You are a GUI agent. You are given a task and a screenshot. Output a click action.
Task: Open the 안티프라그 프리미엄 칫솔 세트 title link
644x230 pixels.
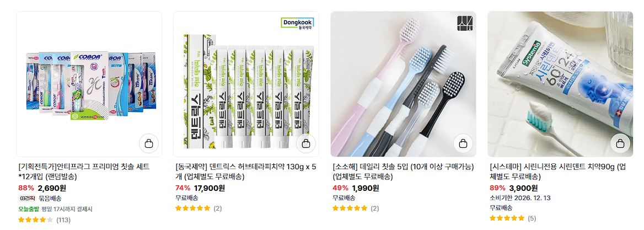[x=84, y=172]
